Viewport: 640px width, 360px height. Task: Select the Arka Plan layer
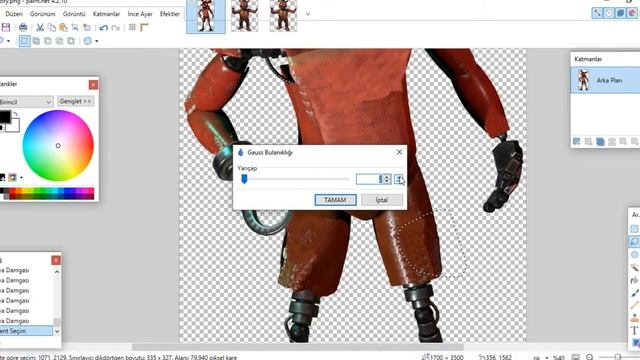click(605, 80)
